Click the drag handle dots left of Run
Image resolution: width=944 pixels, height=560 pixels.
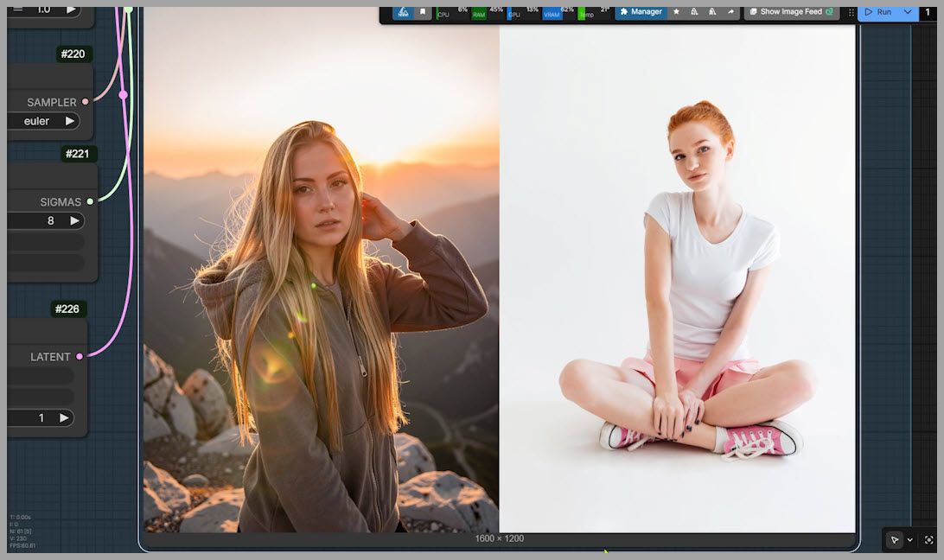coord(852,12)
